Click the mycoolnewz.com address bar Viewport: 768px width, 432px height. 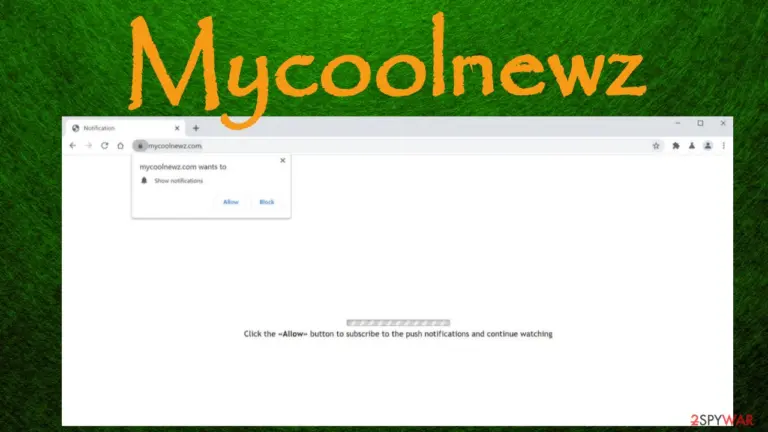(398, 145)
